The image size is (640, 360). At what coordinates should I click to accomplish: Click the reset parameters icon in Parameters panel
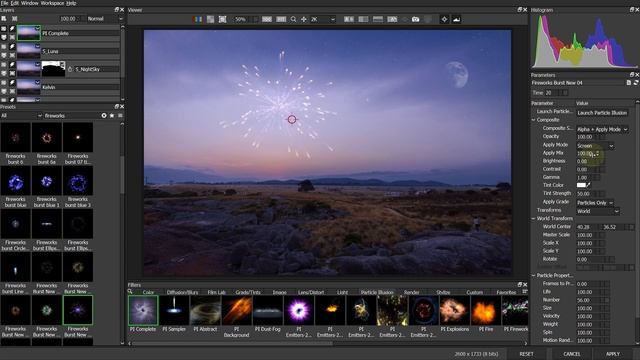point(636,82)
